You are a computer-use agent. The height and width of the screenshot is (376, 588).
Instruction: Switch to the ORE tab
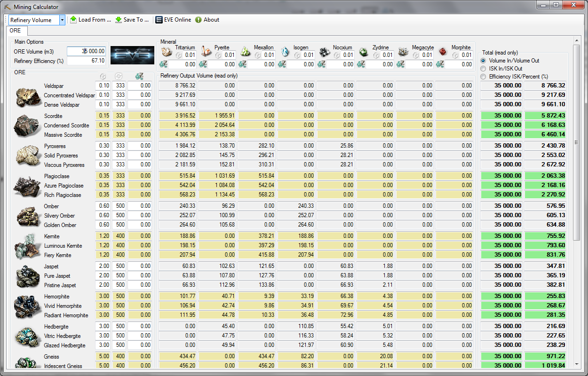15,31
